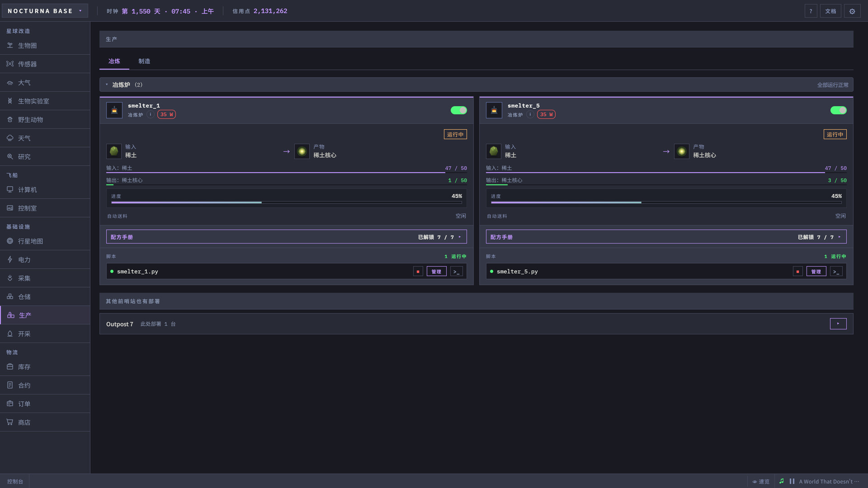Open the 控制台 console button
The image size is (868, 488).
[x=15, y=482]
